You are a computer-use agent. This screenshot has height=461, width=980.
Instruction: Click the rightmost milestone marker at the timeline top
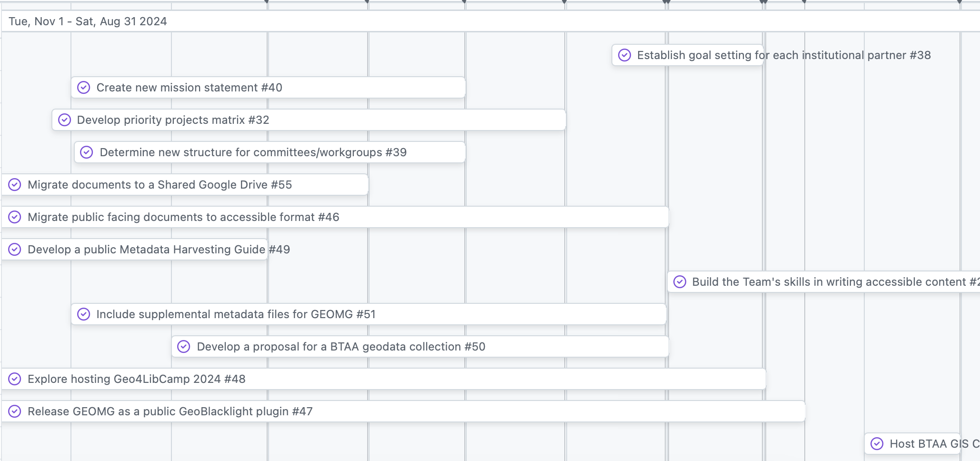point(959,2)
